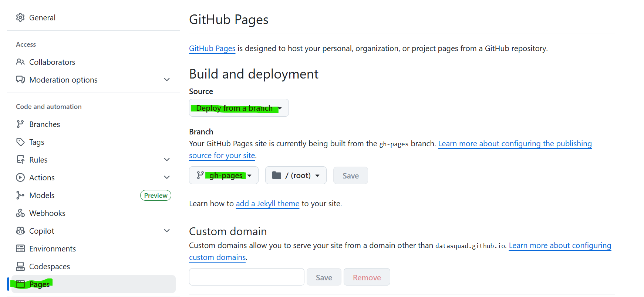Click Save button next to root folder
This screenshot has width=644, height=297.
point(350,175)
